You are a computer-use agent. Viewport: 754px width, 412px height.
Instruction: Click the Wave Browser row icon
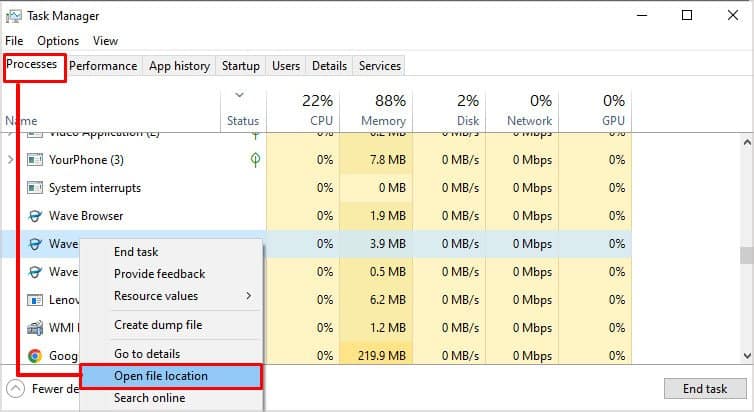[35, 216]
